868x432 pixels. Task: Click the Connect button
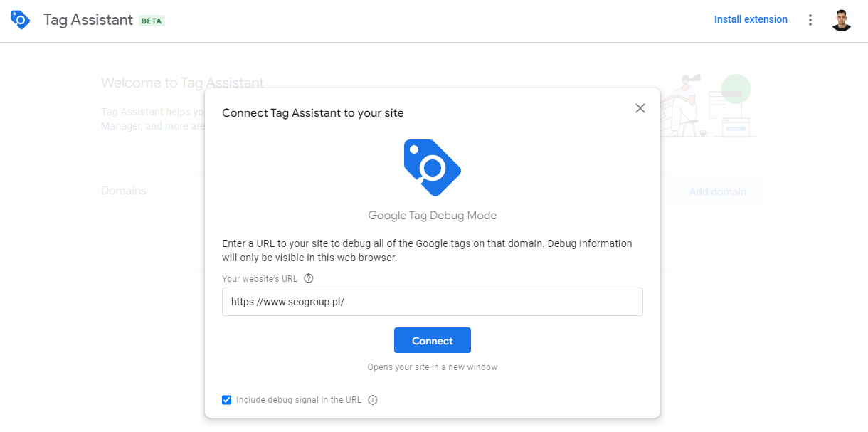[433, 340]
